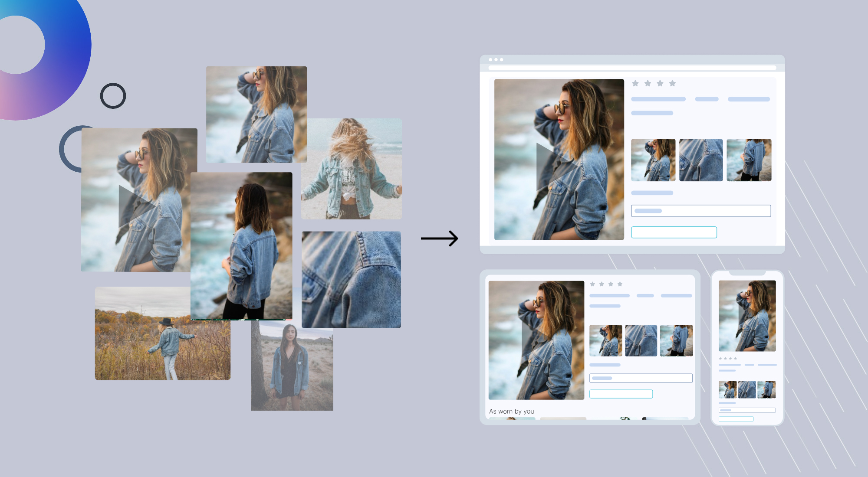This screenshot has height=477, width=868.
Task: Click 'As worn by you' label
Action: pos(511,411)
